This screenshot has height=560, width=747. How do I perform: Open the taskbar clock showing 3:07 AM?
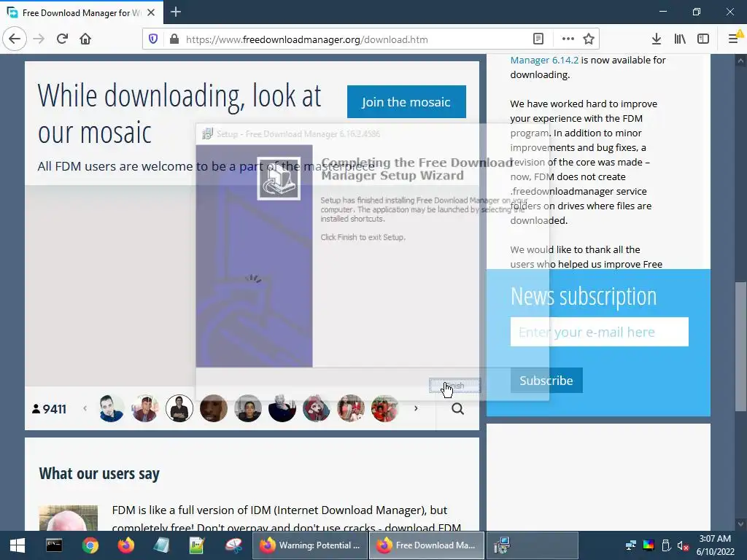coord(715,545)
